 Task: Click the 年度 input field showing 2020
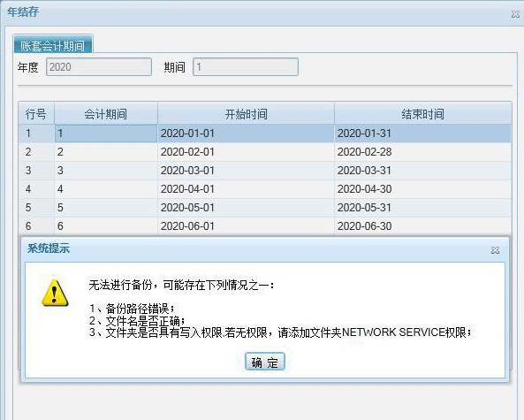coord(99,67)
